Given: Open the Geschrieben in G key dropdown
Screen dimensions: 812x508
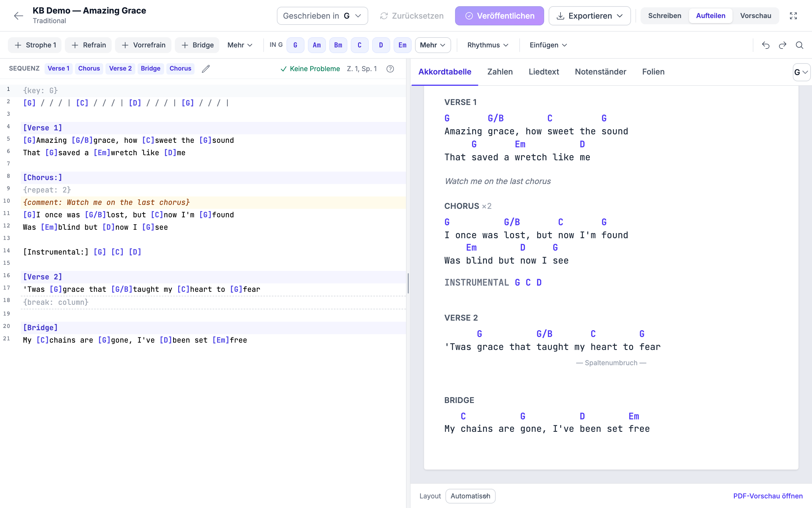Looking at the screenshot, I should click(x=322, y=16).
